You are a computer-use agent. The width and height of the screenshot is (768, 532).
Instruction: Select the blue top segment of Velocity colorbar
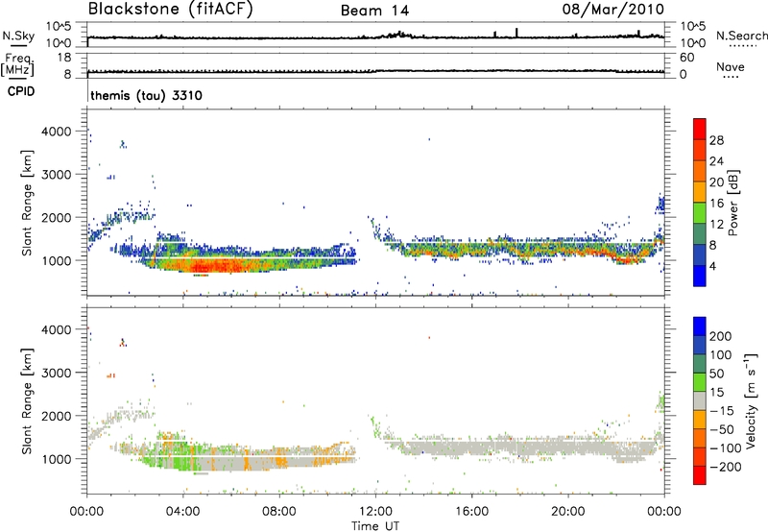click(700, 326)
